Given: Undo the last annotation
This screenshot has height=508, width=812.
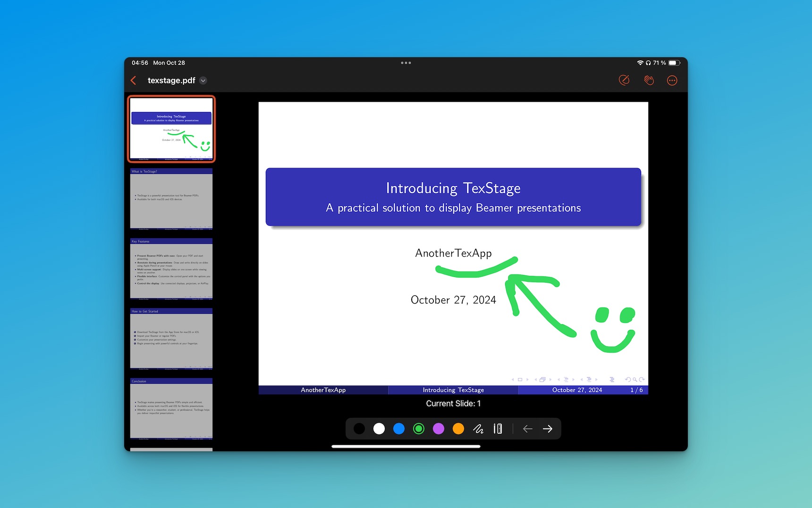Looking at the screenshot, I should click(x=628, y=379).
